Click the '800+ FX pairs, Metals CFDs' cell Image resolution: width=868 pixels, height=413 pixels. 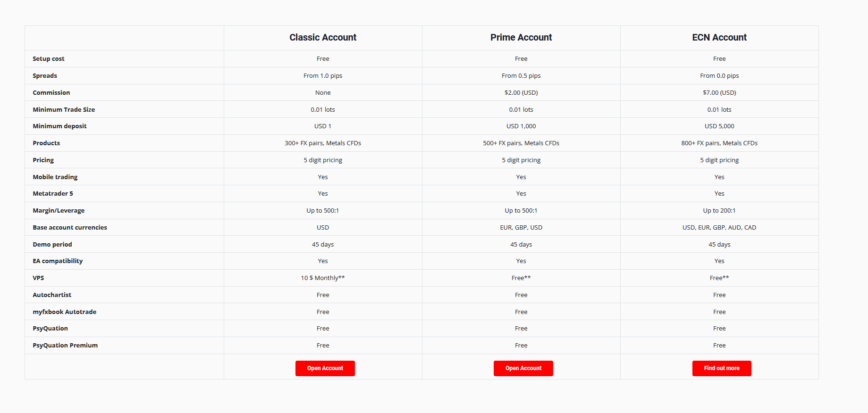click(719, 143)
